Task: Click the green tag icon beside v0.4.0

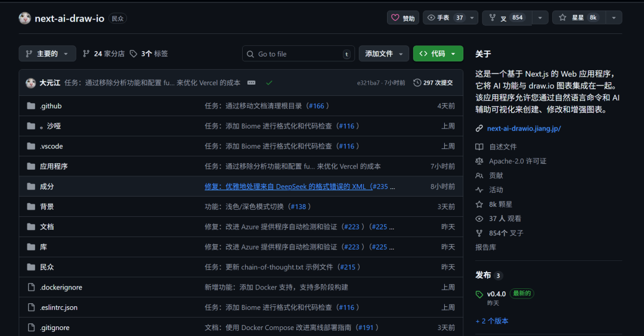Action: (x=479, y=294)
